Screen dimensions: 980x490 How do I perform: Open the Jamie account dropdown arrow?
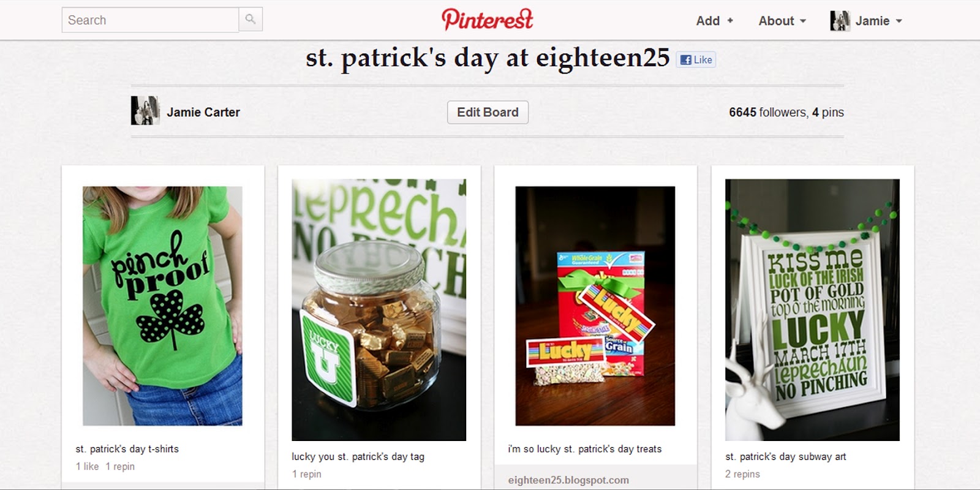(899, 21)
